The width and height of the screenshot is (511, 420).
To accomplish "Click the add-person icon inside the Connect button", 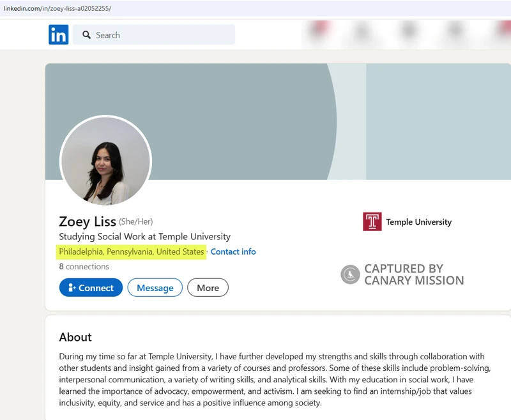I will [x=72, y=287].
